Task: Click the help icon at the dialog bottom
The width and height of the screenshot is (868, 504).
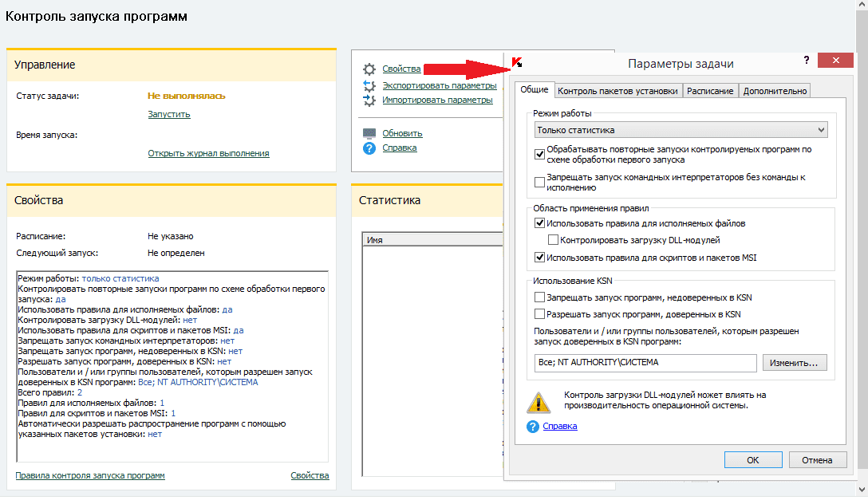Action: [533, 427]
